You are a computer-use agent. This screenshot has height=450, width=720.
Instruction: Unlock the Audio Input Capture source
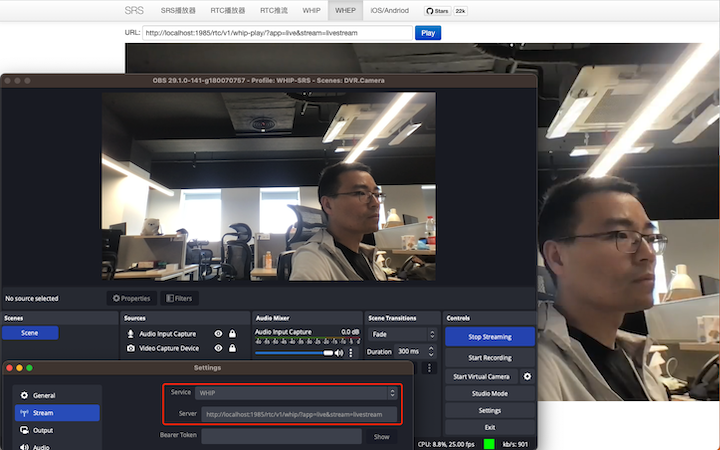[232, 333]
